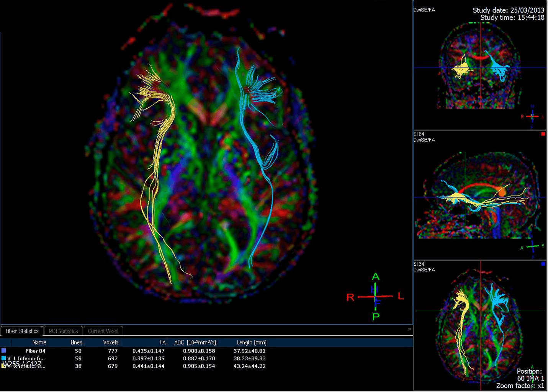Select the sagittal DwiSE/FA thumbnail view

click(480, 195)
